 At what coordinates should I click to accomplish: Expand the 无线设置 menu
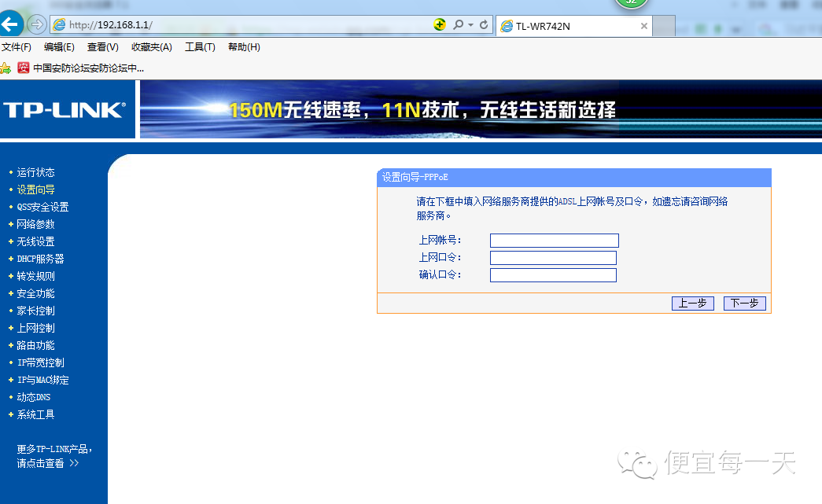pos(35,241)
